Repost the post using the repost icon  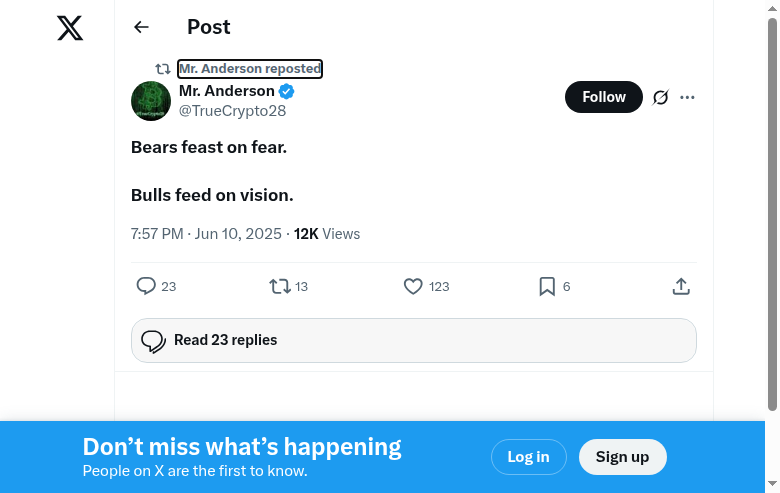point(280,286)
